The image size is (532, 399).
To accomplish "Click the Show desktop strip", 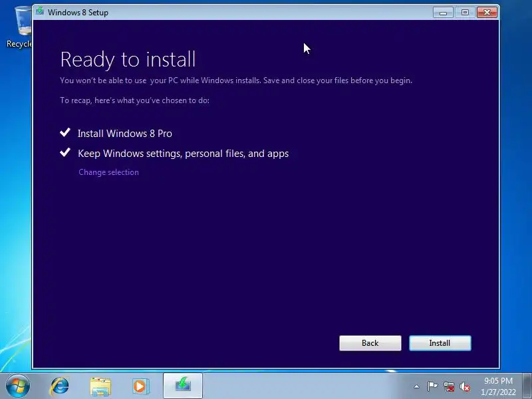I will 527,386.
